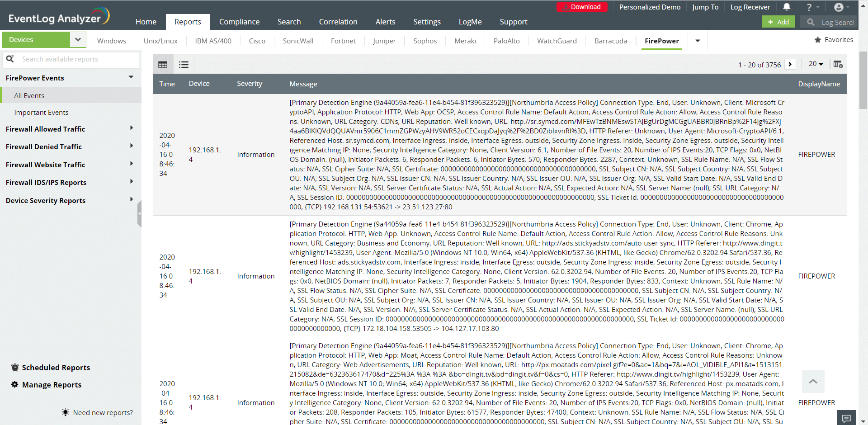
Task: Select the PaloAlto device tab
Action: 506,41
